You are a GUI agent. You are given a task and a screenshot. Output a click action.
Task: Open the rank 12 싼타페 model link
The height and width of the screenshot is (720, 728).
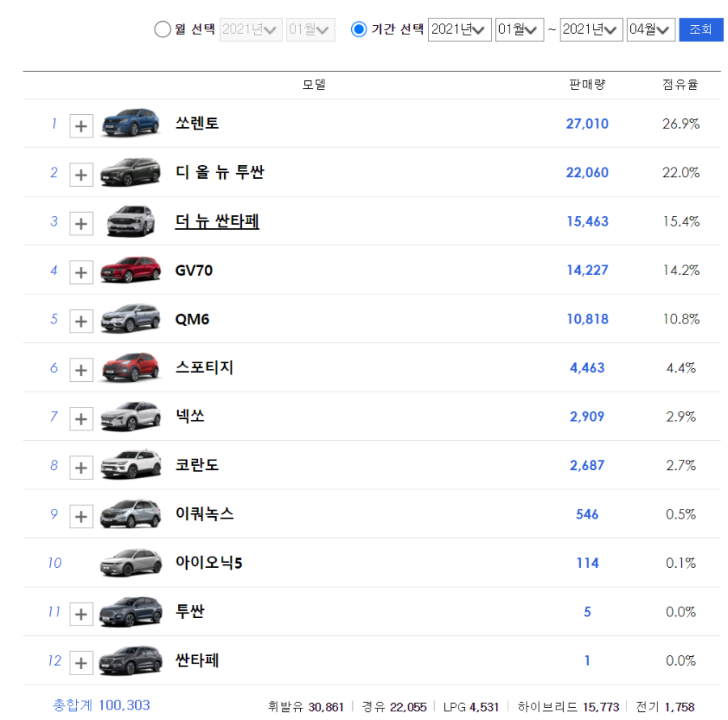pyautogui.click(x=197, y=660)
